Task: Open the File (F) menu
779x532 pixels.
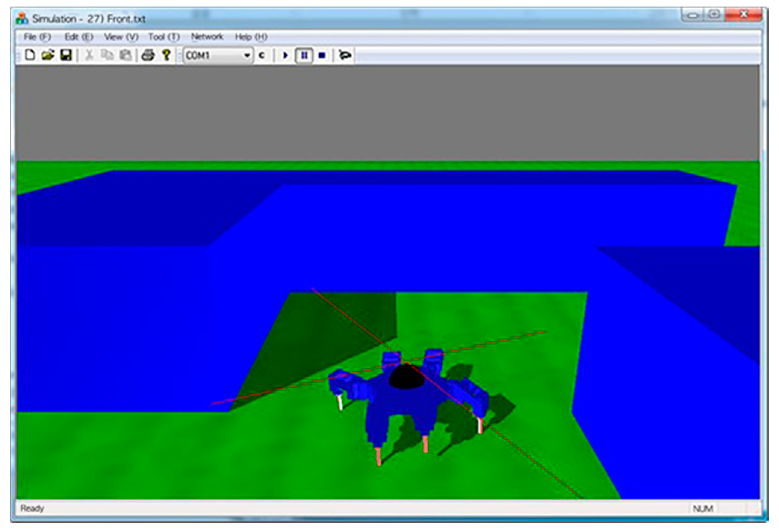Action: pyautogui.click(x=37, y=36)
